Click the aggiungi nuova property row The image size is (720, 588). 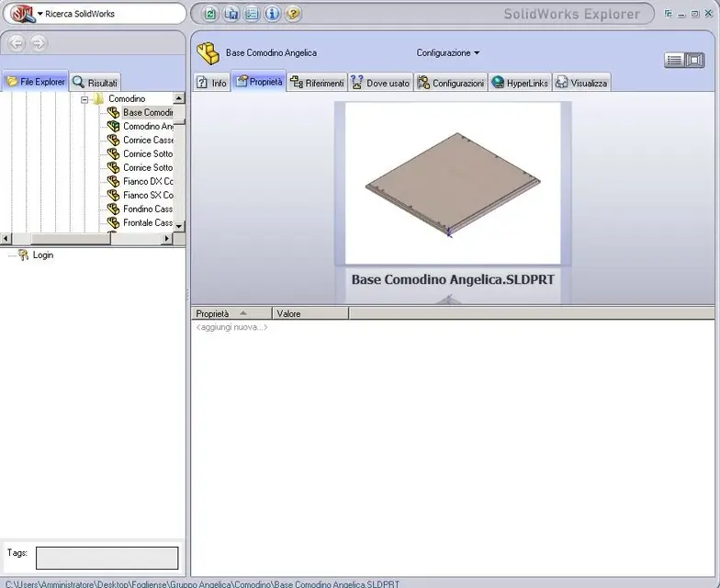click(231, 327)
